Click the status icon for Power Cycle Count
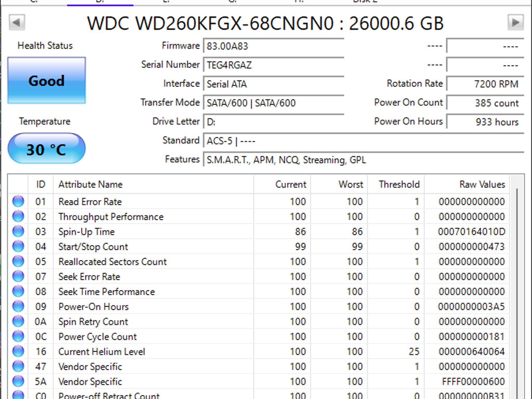This screenshot has width=532, height=399. tap(18, 336)
